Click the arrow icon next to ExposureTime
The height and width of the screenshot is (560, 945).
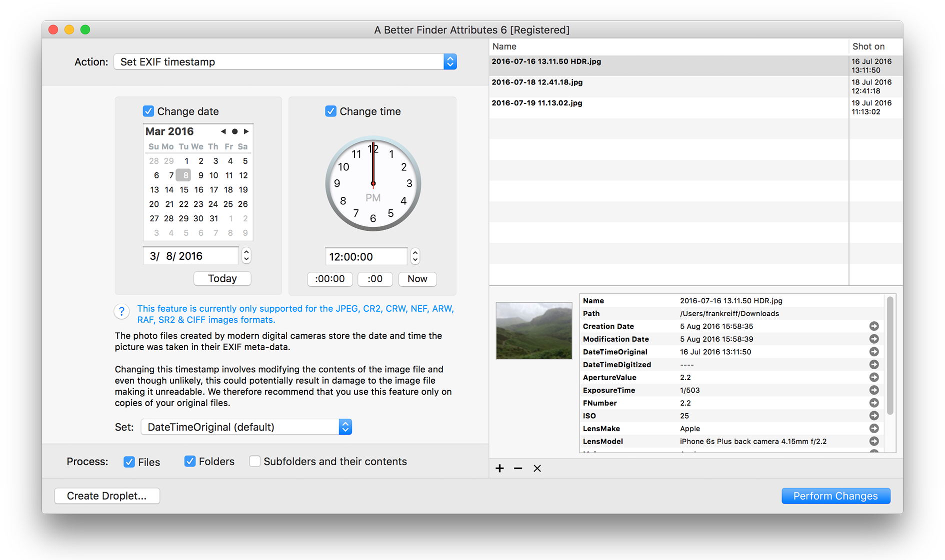(873, 390)
